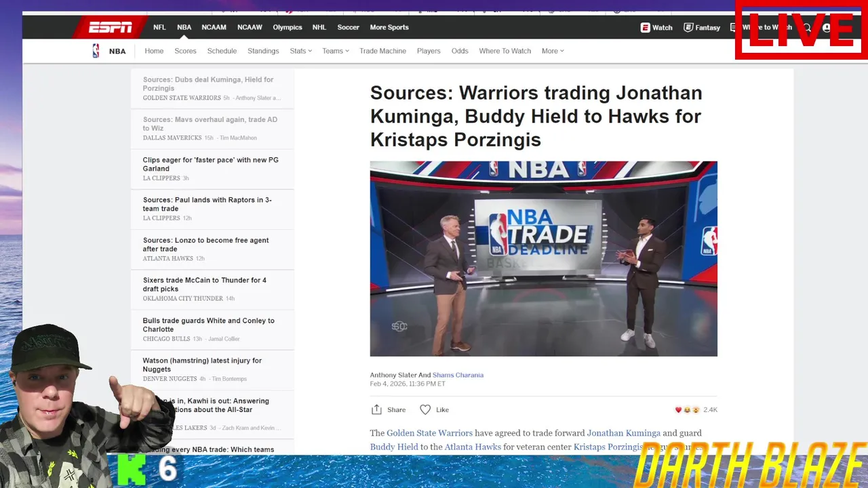Open the Scores tab

(x=185, y=51)
